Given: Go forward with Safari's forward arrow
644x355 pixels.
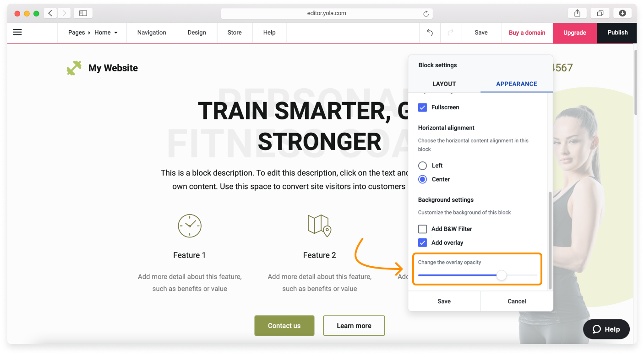Looking at the screenshot, I should pyautogui.click(x=64, y=13).
